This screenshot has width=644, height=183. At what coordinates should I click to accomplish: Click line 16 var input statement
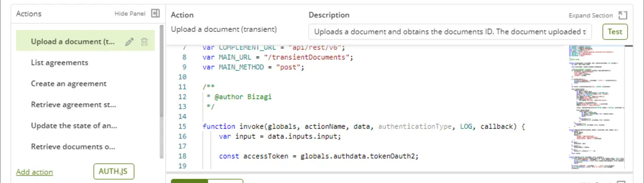point(280,136)
